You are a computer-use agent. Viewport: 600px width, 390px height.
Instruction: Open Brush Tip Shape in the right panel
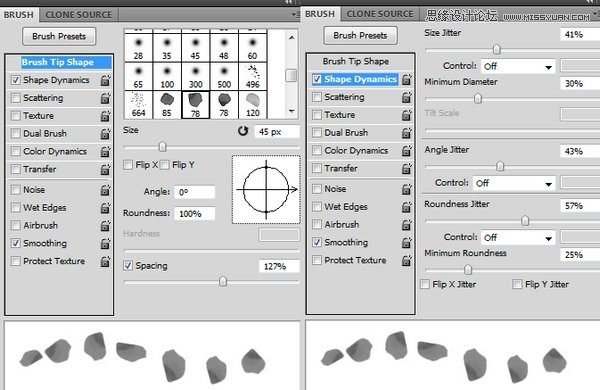click(x=356, y=61)
